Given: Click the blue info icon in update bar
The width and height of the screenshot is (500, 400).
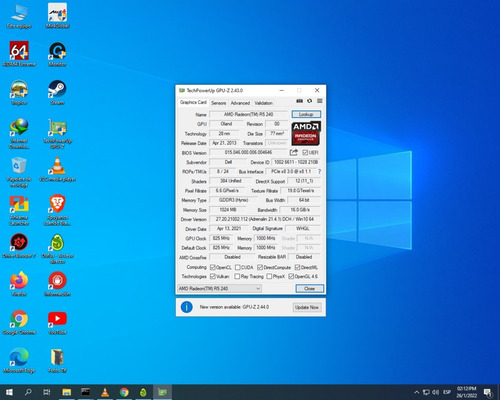Looking at the screenshot, I should click(x=186, y=307).
